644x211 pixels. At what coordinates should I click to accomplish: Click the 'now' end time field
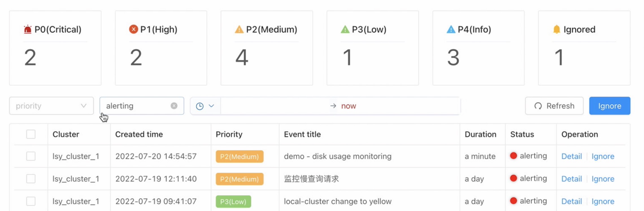tap(349, 106)
